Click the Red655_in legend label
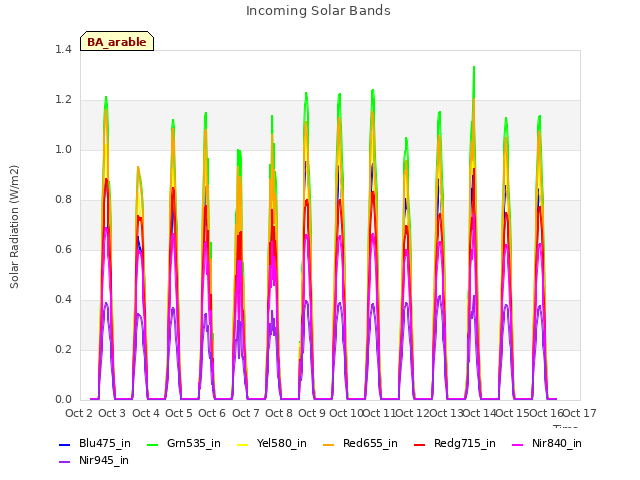The height and width of the screenshot is (480, 640). (x=370, y=443)
